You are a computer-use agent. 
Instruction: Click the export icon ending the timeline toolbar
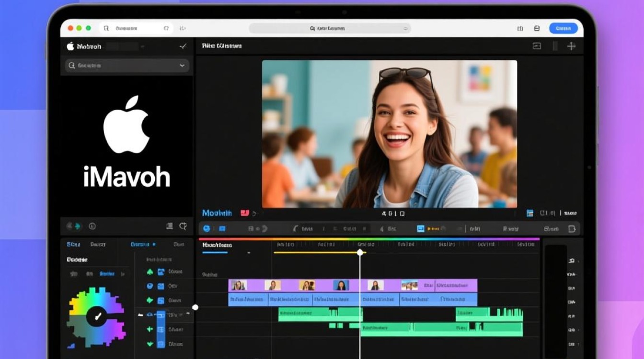coord(572,229)
